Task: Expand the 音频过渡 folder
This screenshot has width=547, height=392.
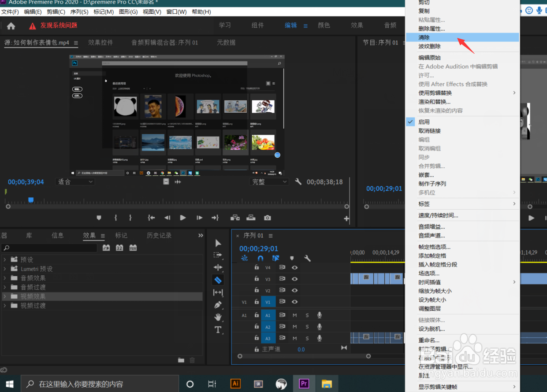Action: point(5,287)
